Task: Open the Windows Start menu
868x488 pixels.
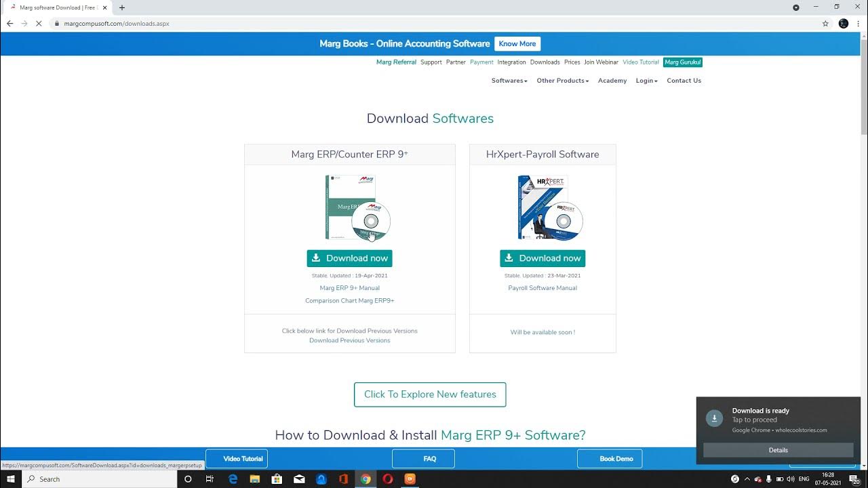Action: pyautogui.click(x=10, y=479)
